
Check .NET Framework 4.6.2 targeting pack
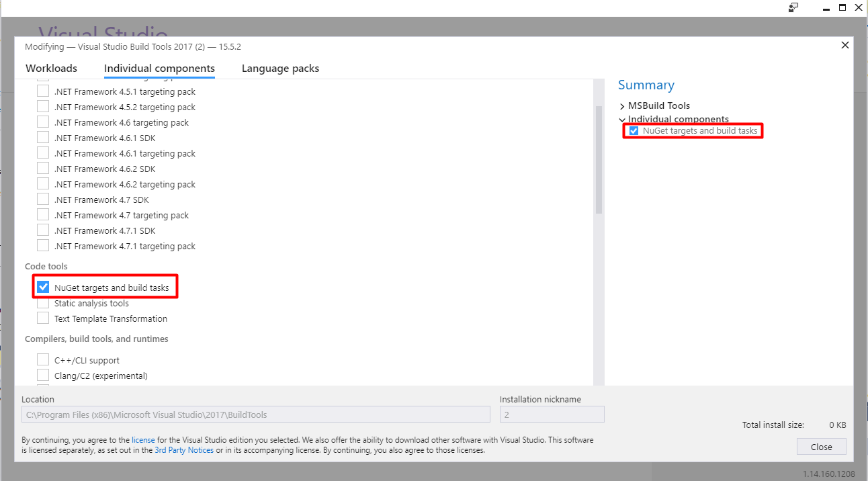click(43, 184)
